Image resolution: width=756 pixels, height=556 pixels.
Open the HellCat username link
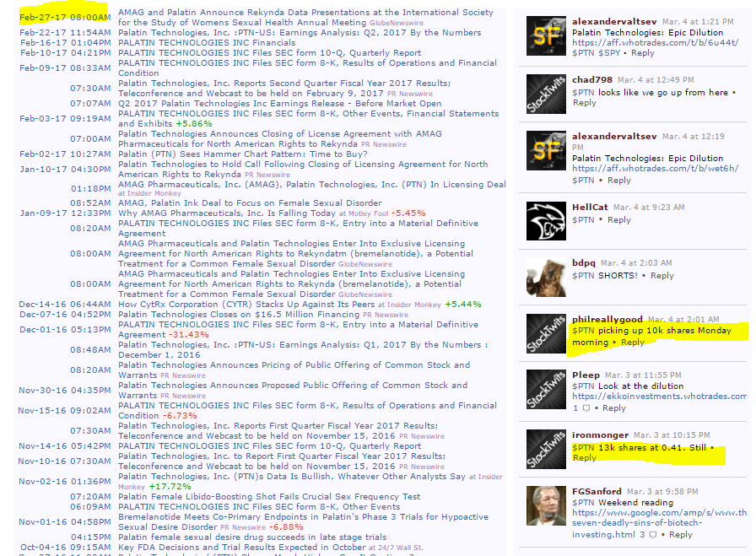pos(590,207)
